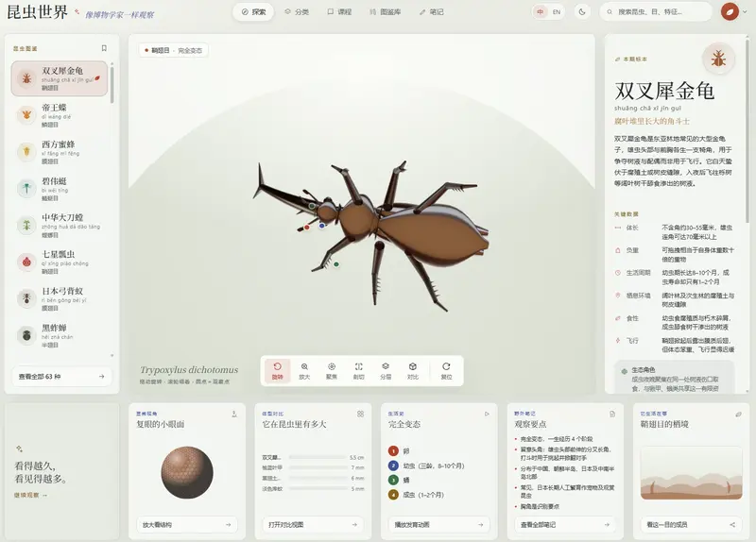This screenshot has width=756, height=542.
Task: Open the 探索 tab
Action: pos(253,12)
